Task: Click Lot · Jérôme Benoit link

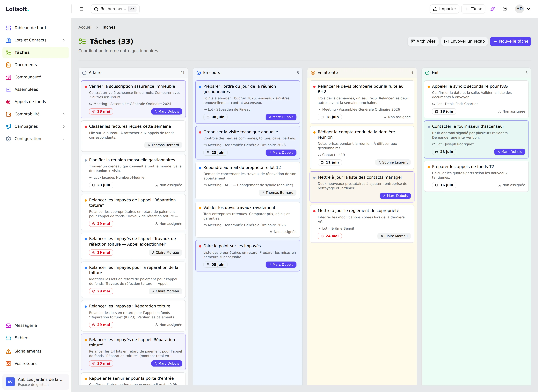Action: tap(336, 228)
